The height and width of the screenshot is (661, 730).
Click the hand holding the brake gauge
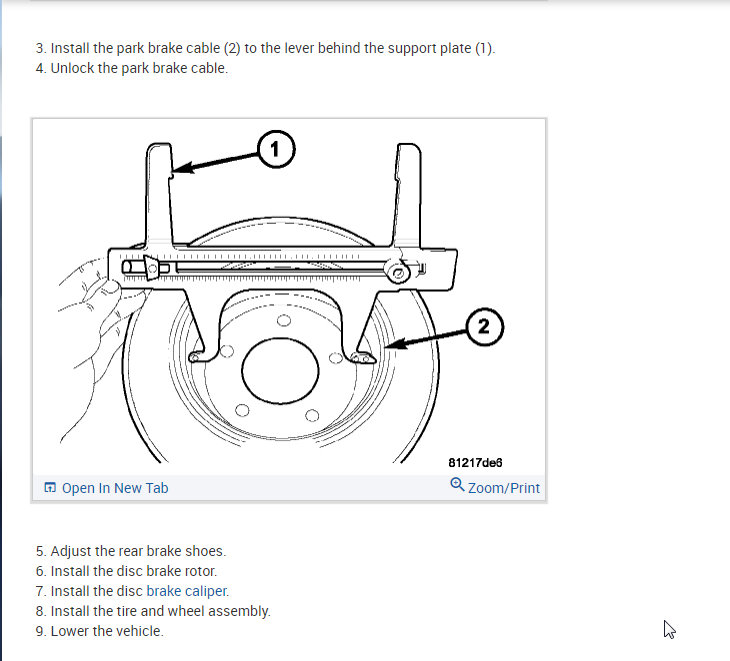pos(97,328)
